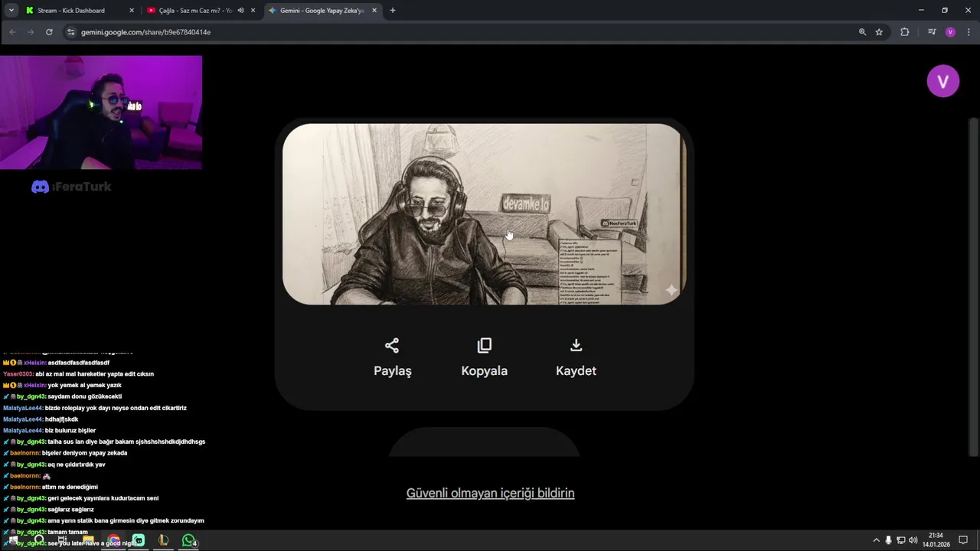Open Kick app in taskbar
The width and height of the screenshot is (980, 551).
(139, 540)
